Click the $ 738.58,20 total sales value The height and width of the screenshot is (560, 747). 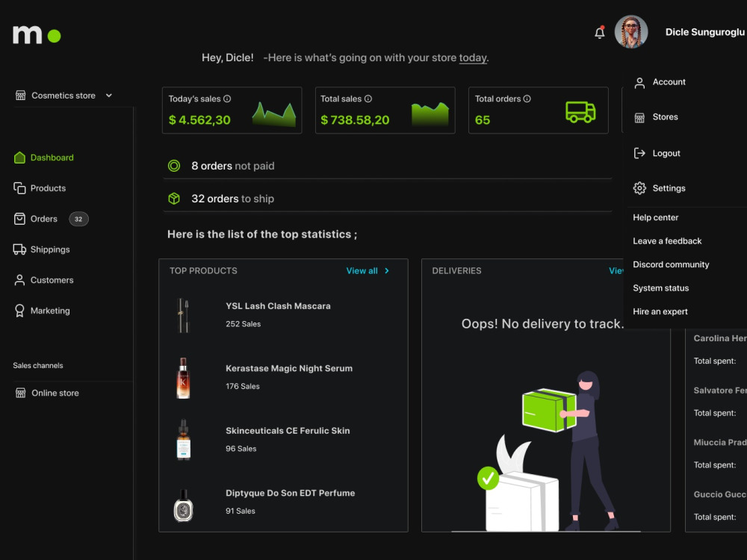355,120
